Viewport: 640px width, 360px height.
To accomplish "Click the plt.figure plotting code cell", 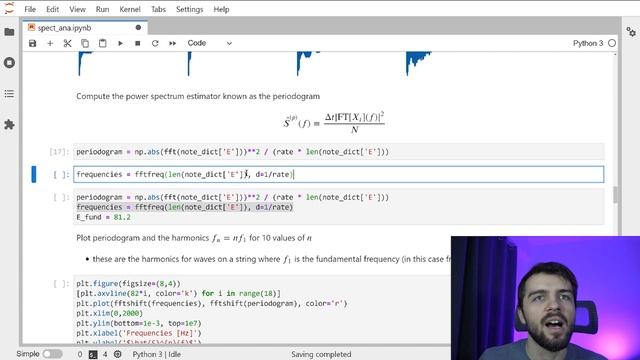I will coord(261,310).
